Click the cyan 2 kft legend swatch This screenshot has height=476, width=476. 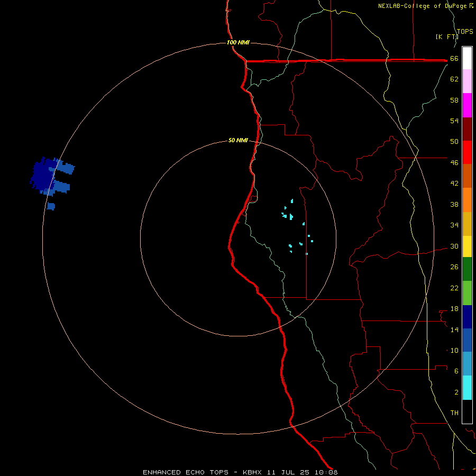(x=467, y=388)
